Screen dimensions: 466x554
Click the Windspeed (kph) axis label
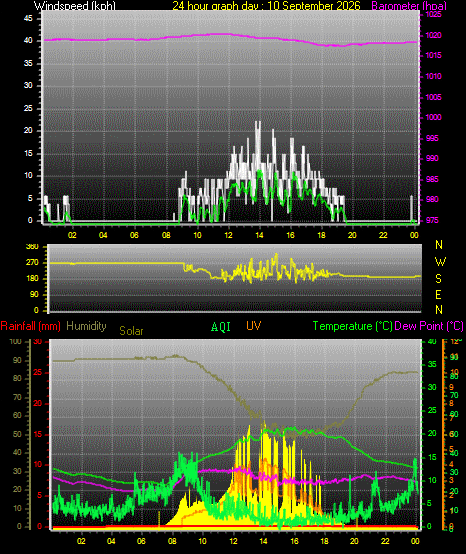(x=75, y=5)
